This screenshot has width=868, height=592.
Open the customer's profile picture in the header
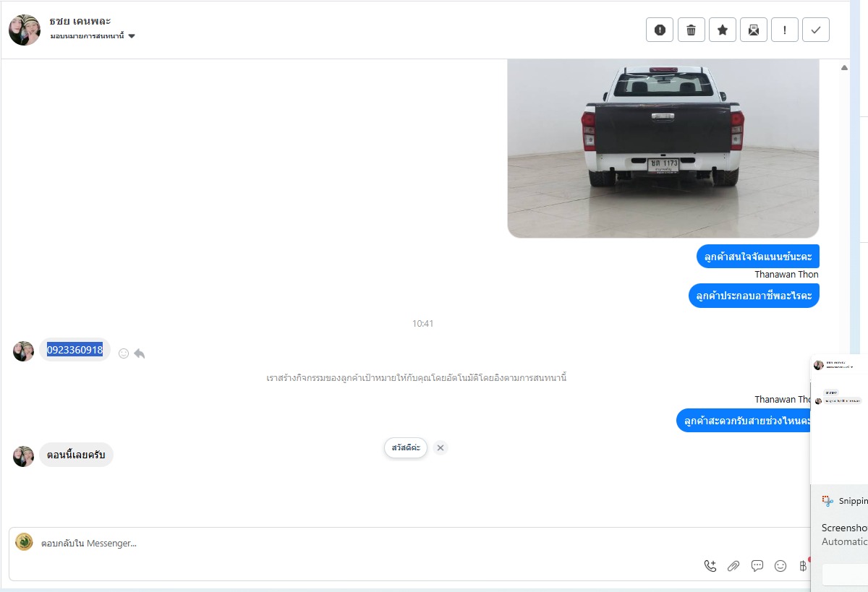[x=25, y=30]
